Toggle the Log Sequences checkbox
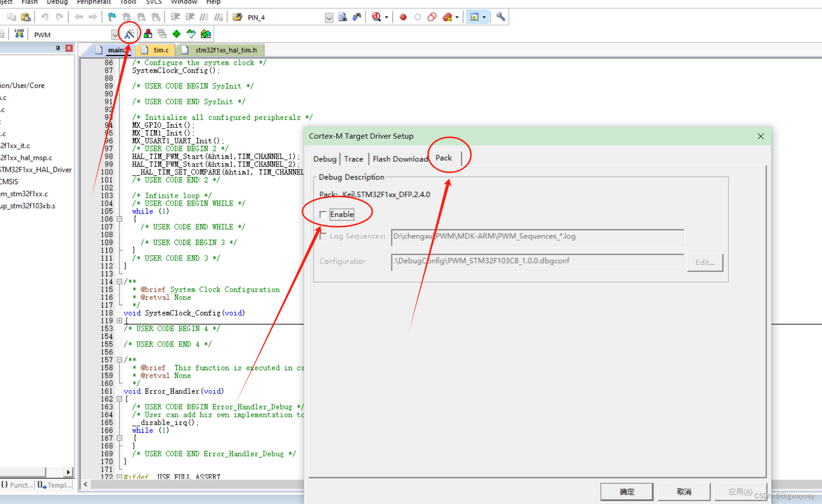The image size is (822, 504). pyautogui.click(x=323, y=236)
